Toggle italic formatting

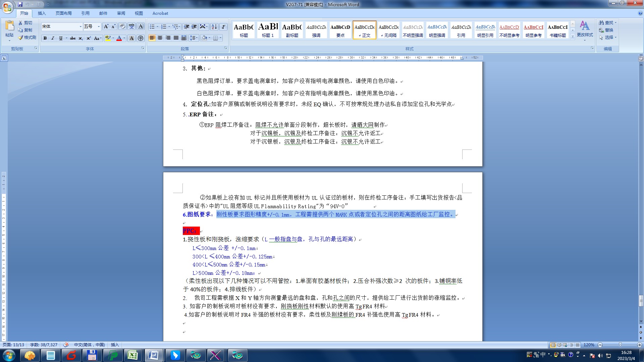pyautogui.click(x=53, y=38)
